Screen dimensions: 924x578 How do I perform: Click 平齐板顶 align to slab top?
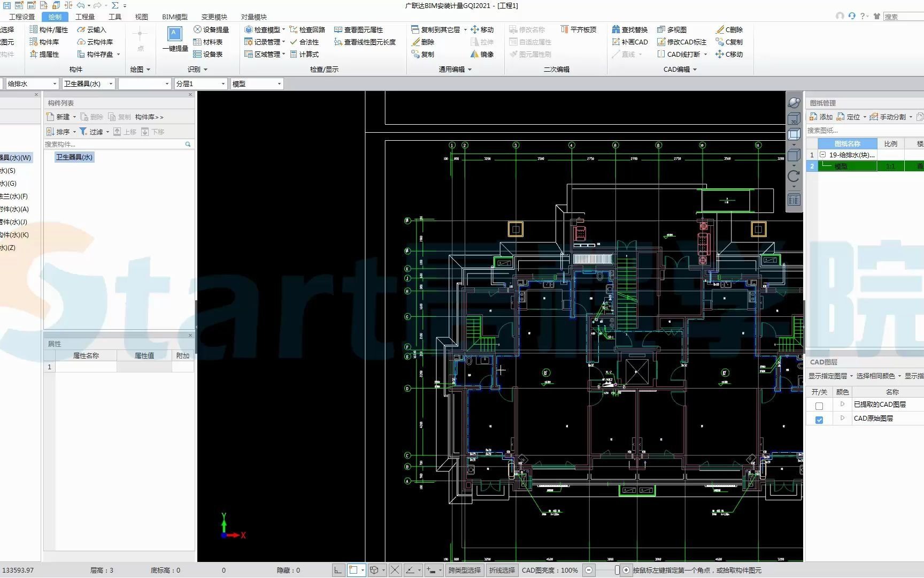[x=578, y=29]
